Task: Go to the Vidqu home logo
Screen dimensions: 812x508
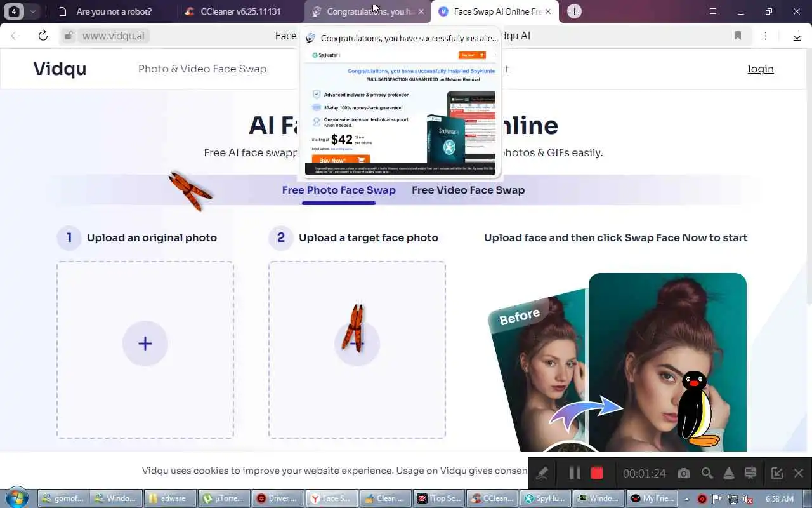Action: (60, 69)
